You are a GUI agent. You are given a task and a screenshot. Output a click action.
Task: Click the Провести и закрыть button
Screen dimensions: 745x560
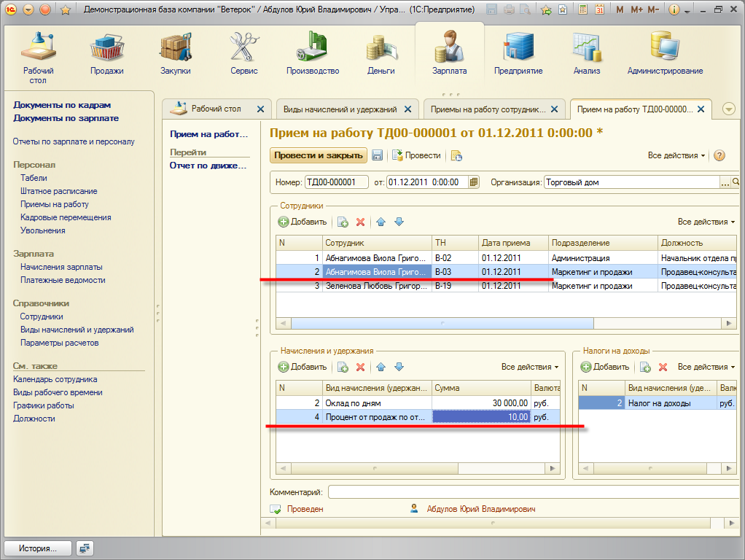click(318, 155)
